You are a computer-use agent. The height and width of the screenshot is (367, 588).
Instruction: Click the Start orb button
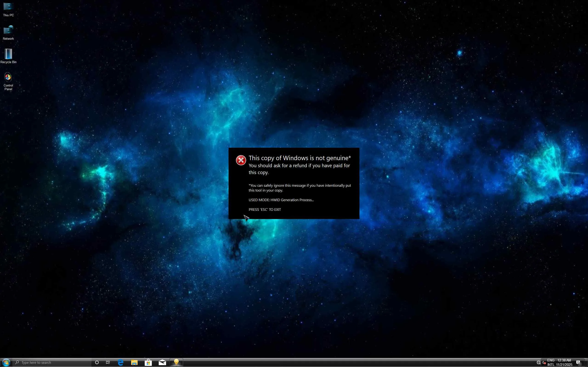click(x=6, y=362)
